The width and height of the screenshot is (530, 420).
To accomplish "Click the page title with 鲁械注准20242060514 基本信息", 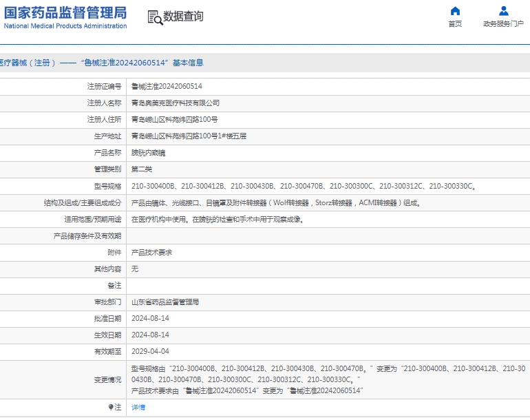I will click(x=102, y=63).
